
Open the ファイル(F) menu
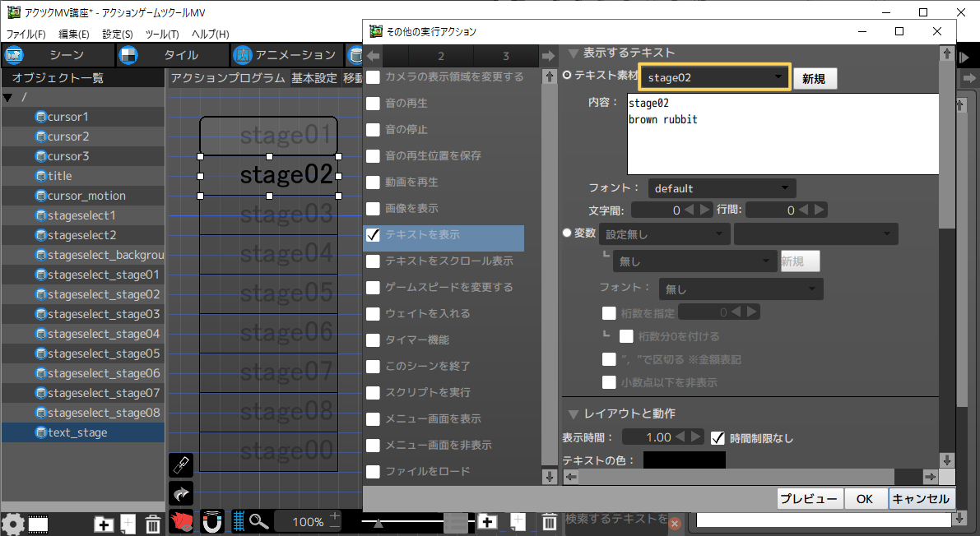point(26,35)
